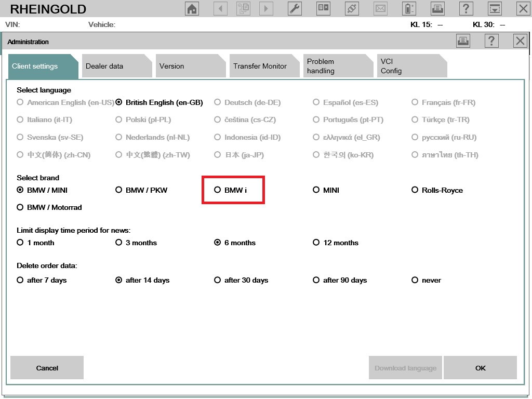Choose 6 months news display period
Image resolution: width=532 pixels, height=399 pixels.
235,243
